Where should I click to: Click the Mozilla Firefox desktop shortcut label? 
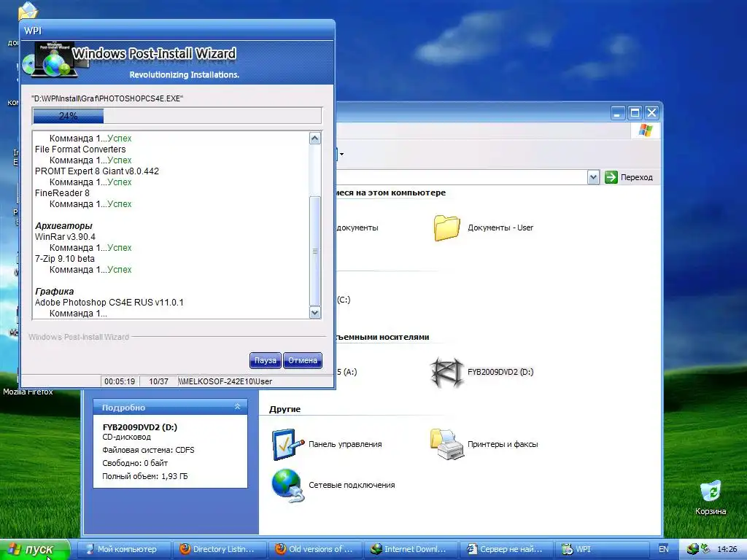coord(28,392)
